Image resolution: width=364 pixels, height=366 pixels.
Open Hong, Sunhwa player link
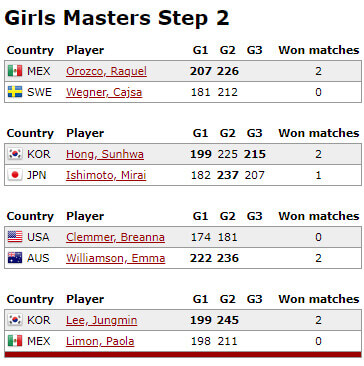[105, 154]
